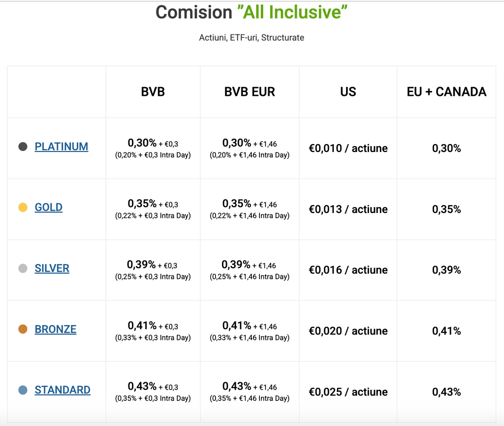Select the EU + CANADA column header

click(x=446, y=92)
